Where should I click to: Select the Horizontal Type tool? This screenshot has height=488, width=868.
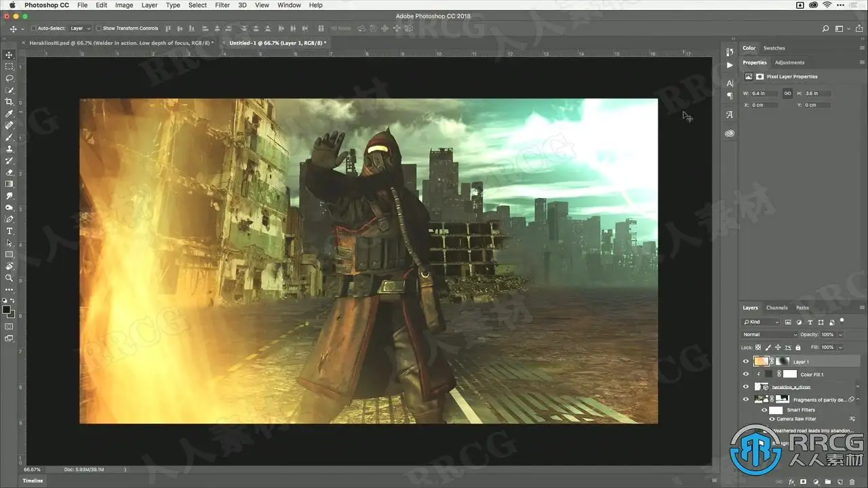pyautogui.click(x=9, y=231)
